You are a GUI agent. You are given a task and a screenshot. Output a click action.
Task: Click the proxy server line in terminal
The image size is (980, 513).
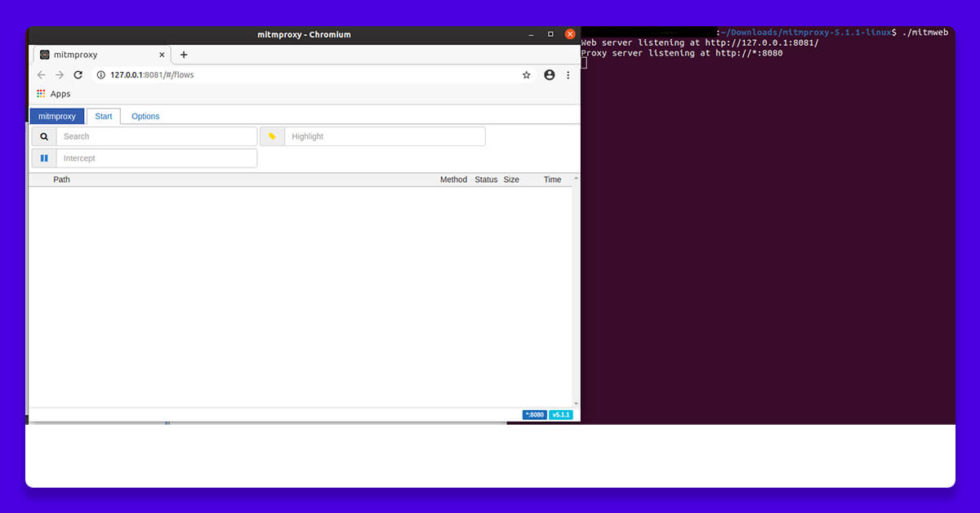coord(682,53)
